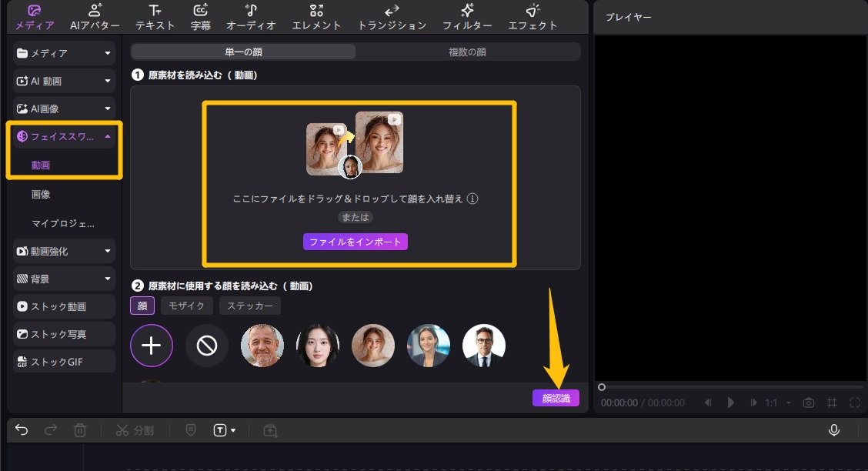The image size is (868, 471).
Task: Take a snapshot with the camera icon
Action: [809, 402]
